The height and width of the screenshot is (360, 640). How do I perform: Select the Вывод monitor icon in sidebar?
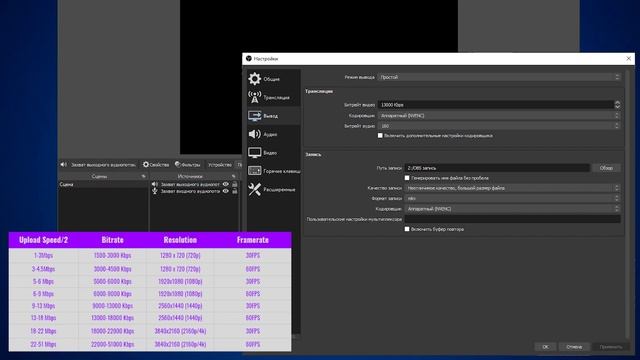pos(255,116)
